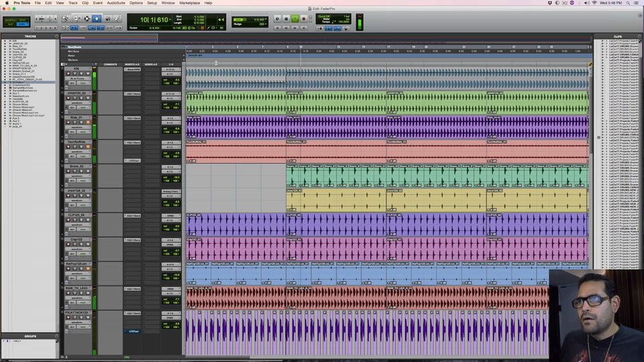Open the Apple menu

click(6, 3)
